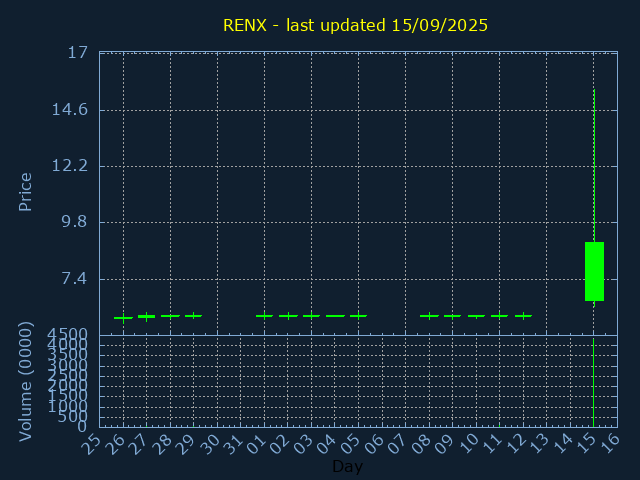Click the tall volume bar on day 15
This screenshot has height=480, width=640.
[x=593, y=382]
